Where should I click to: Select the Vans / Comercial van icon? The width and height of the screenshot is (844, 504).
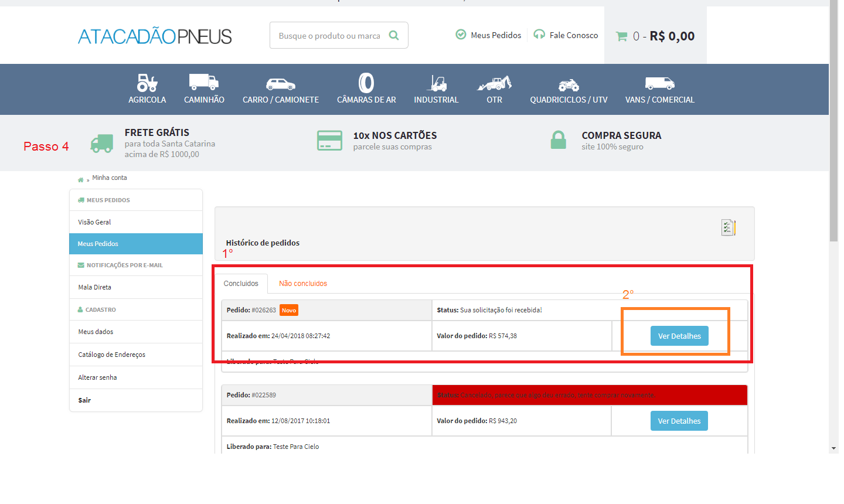660,83
